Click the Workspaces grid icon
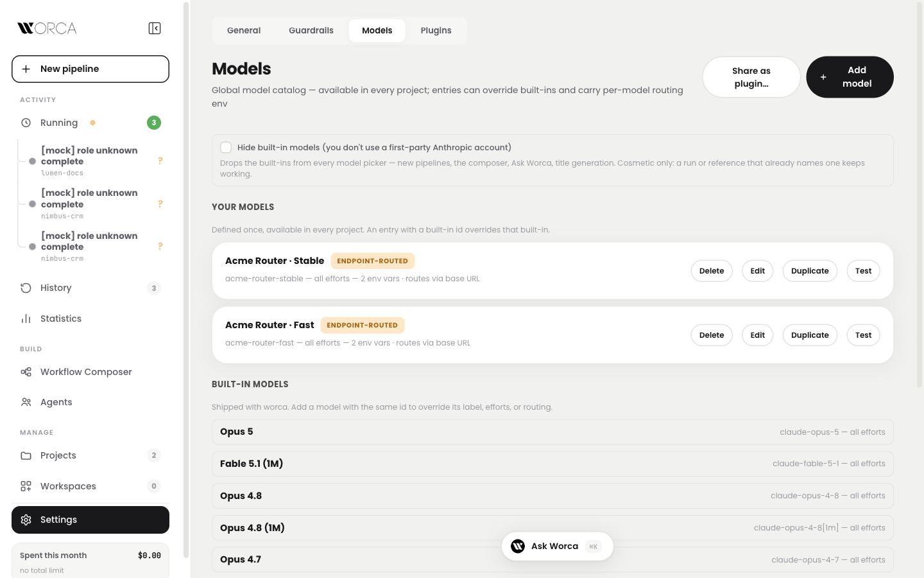This screenshot has width=924, height=578. [x=26, y=486]
